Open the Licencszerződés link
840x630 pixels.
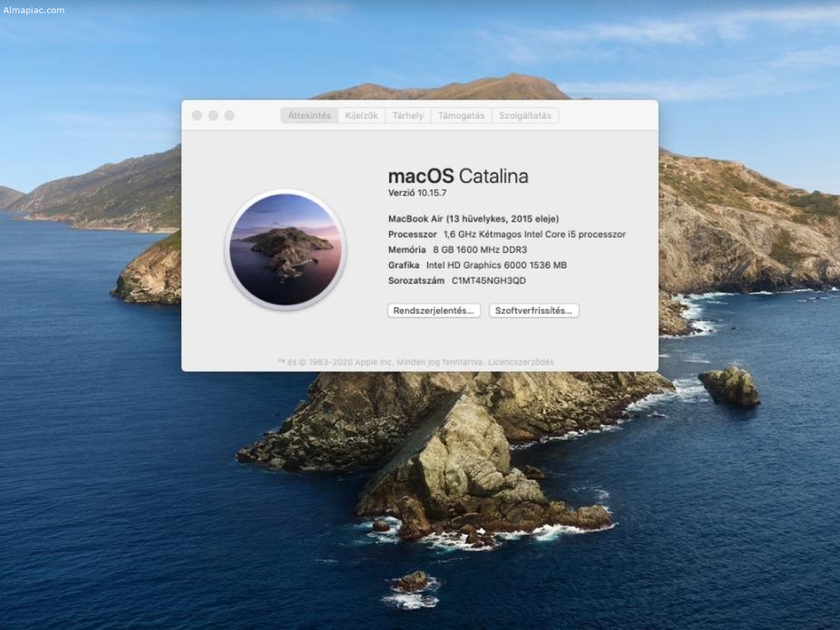521,362
